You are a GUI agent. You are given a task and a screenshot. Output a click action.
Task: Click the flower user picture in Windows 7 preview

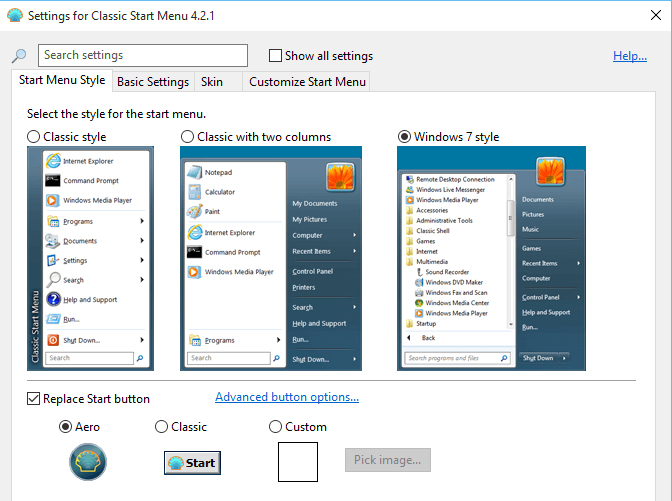tap(551, 173)
